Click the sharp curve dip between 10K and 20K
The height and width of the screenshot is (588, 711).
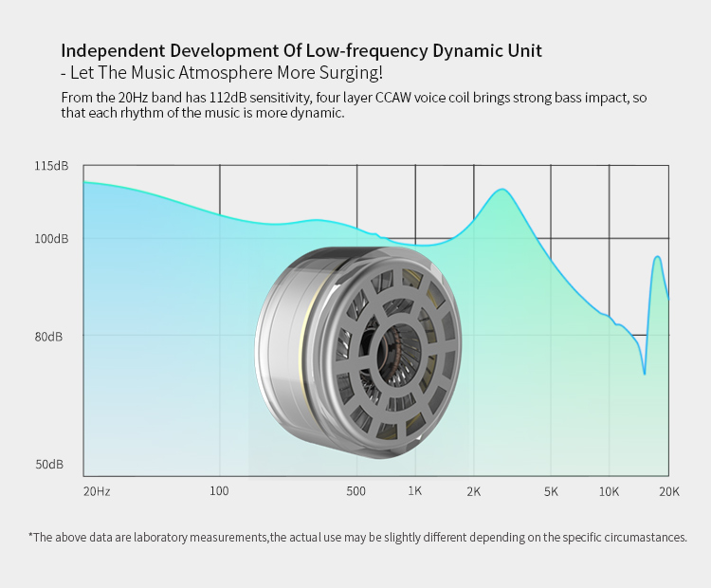[645, 373]
